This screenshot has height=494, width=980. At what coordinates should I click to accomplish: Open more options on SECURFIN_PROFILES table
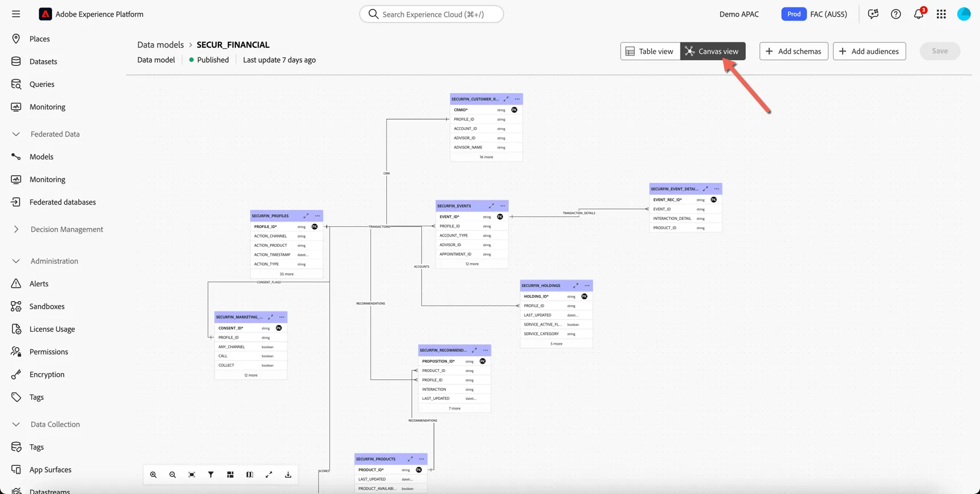tap(318, 216)
